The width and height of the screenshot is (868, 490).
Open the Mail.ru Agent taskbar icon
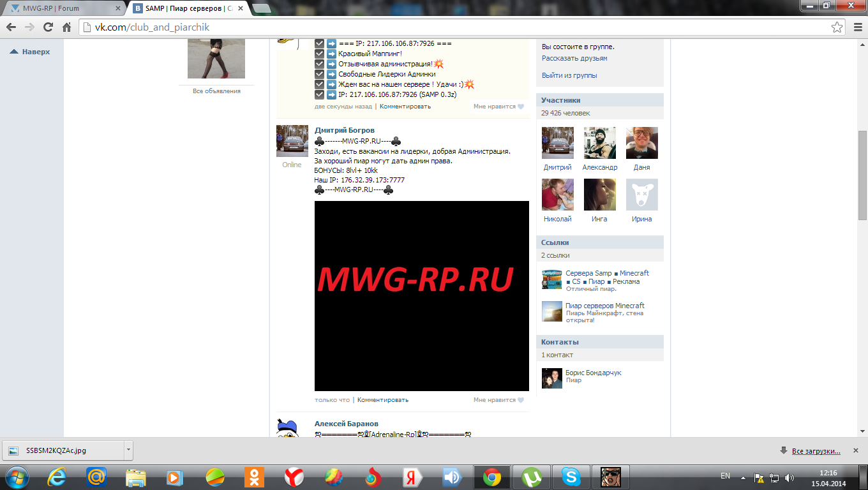96,477
